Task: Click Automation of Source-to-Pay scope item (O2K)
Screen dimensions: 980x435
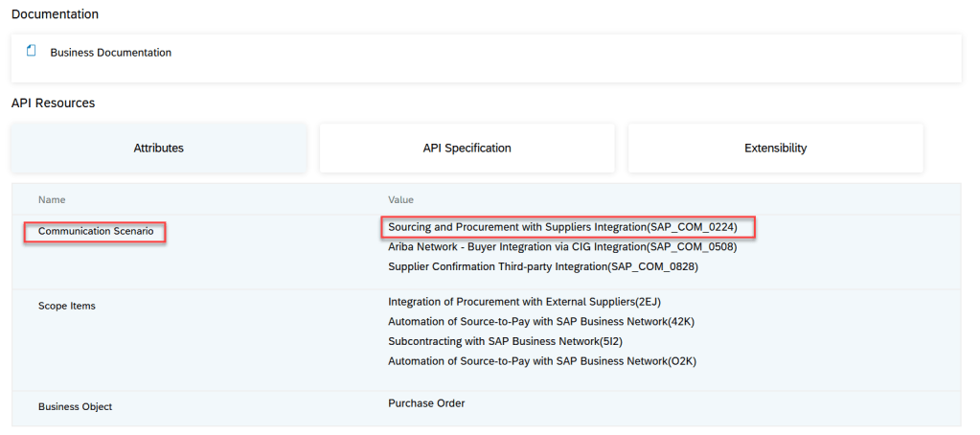Action: (x=541, y=361)
